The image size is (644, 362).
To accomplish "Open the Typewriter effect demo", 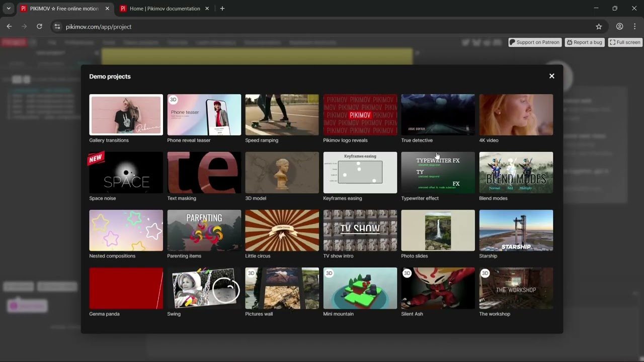I will 438,172.
